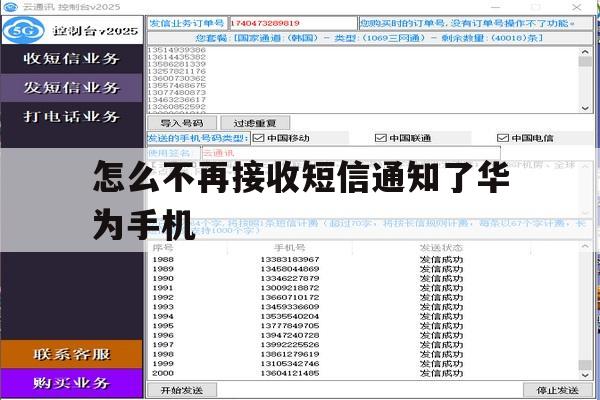Open 发短信业务 section
This screenshot has height=400, width=600.
[x=72, y=88]
